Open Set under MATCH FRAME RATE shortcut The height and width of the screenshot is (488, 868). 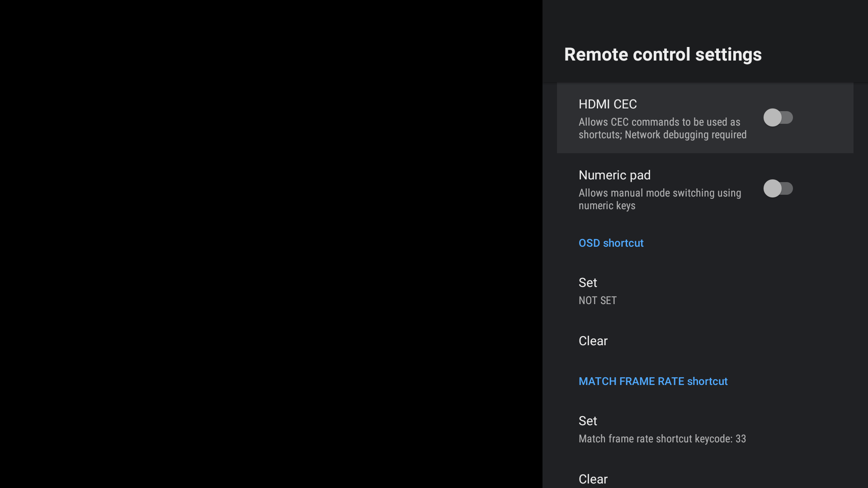[588, 421]
